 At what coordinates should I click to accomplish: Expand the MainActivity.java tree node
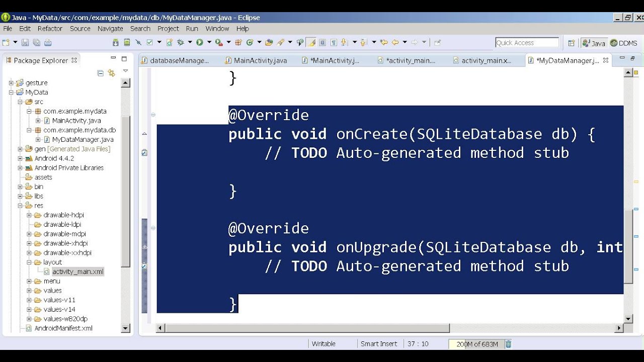(x=38, y=121)
